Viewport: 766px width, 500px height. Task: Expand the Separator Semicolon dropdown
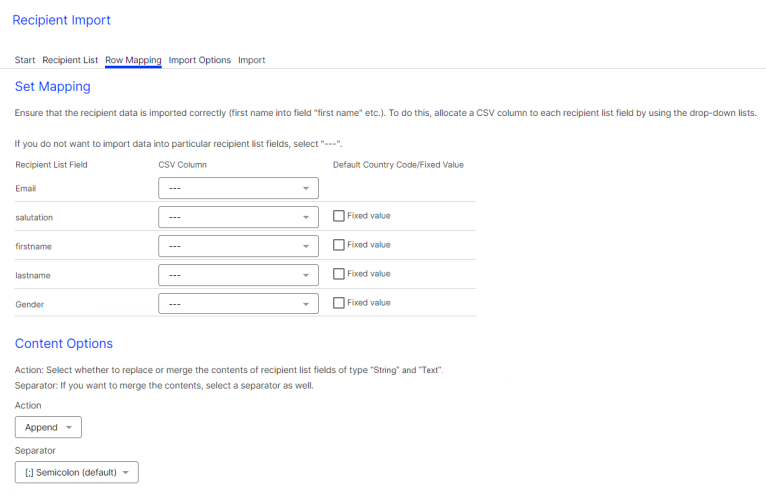click(76, 473)
